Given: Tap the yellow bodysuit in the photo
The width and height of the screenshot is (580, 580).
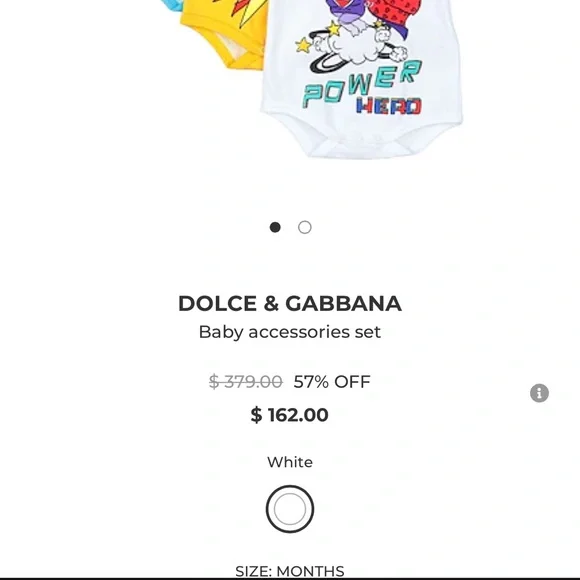Looking at the screenshot, I should [x=222, y=37].
